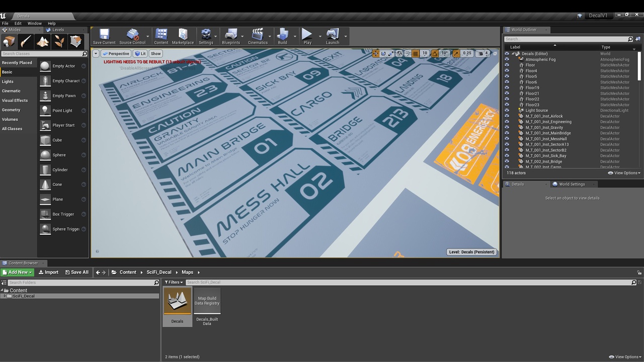Open Source Control from the toolbar
644x362 pixels.
coord(132,37)
